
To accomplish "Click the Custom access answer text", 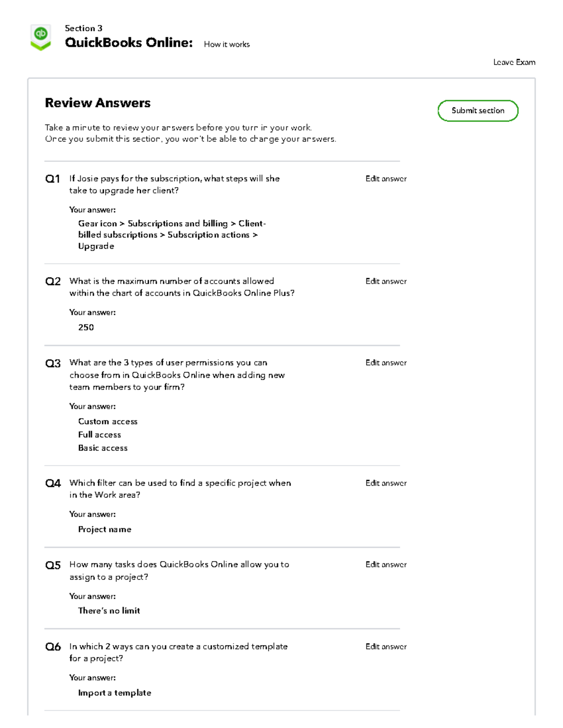I will (108, 421).
